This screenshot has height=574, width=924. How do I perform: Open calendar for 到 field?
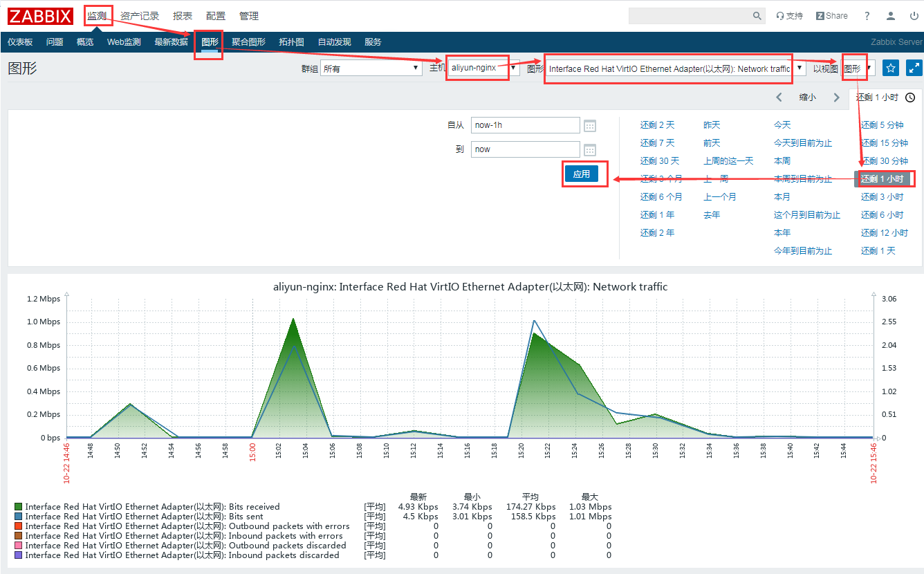590,149
